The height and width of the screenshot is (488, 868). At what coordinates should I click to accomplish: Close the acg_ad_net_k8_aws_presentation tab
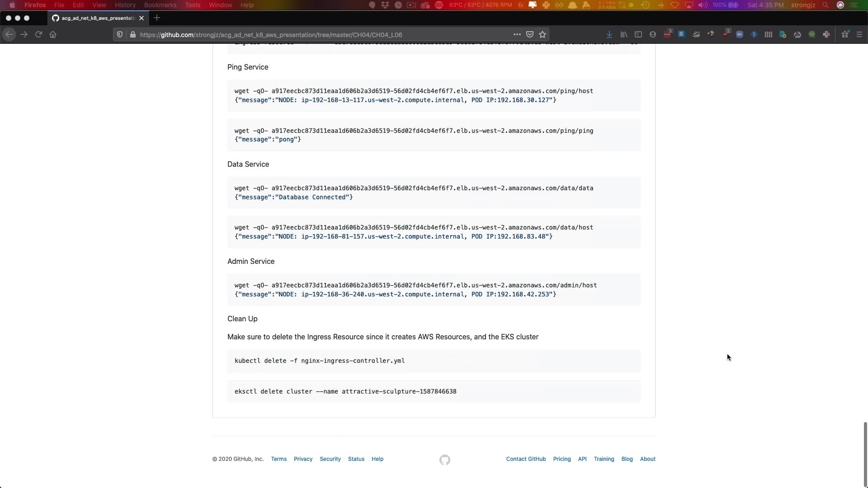[x=142, y=18]
